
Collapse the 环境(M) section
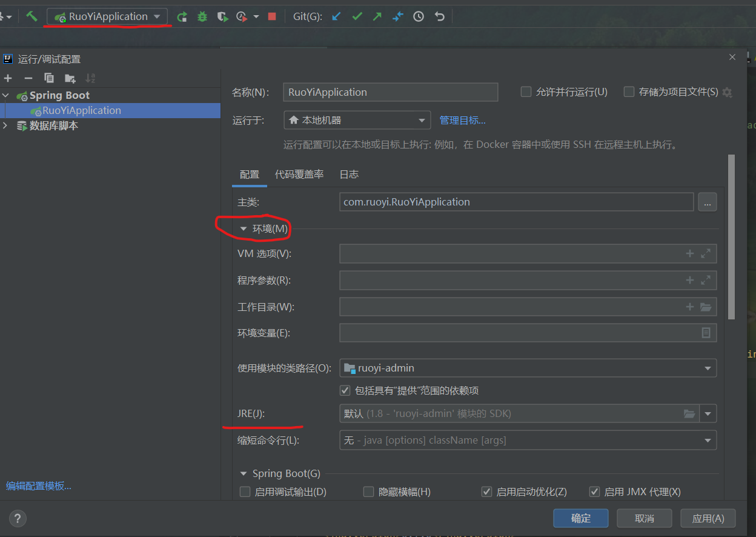(x=243, y=228)
